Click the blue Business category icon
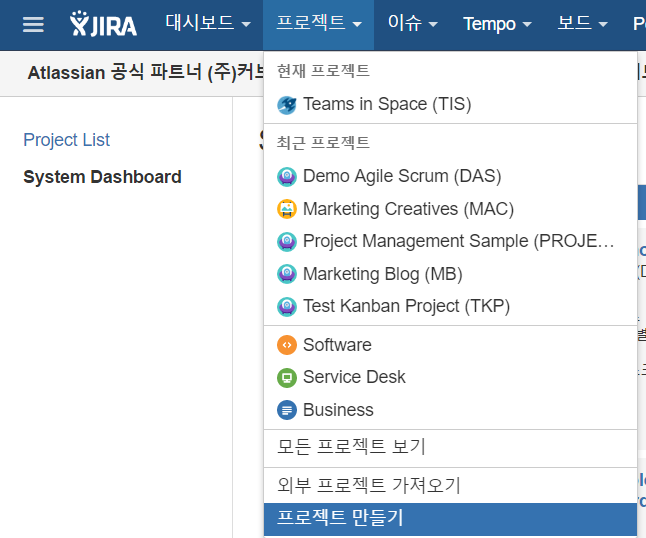Image resolution: width=646 pixels, height=538 pixels. (287, 410)
